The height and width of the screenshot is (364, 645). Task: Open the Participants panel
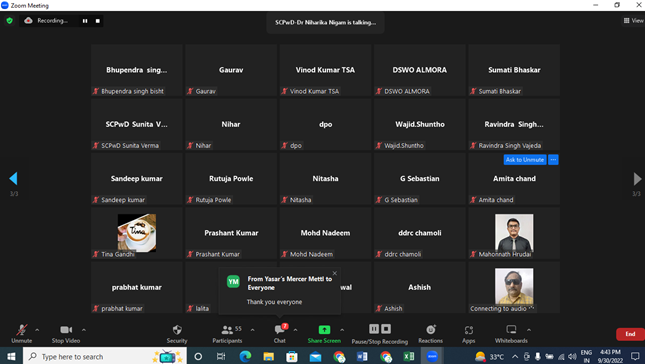(x=227, y=334)
